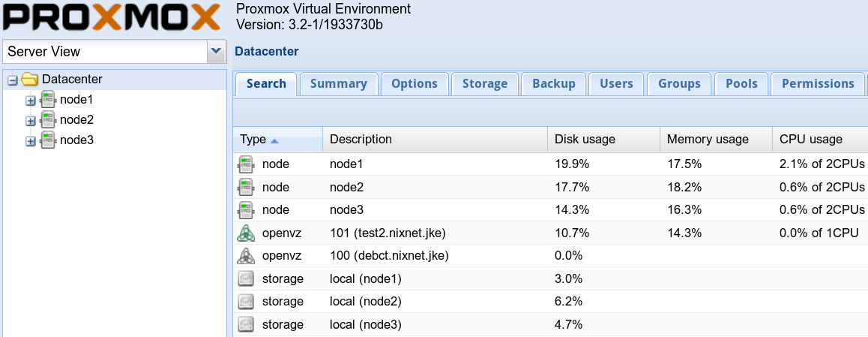The height and width of the screenshot is (337, 868).
Task: Expand node1 in the server tree
Action: (x=31, y=101)
